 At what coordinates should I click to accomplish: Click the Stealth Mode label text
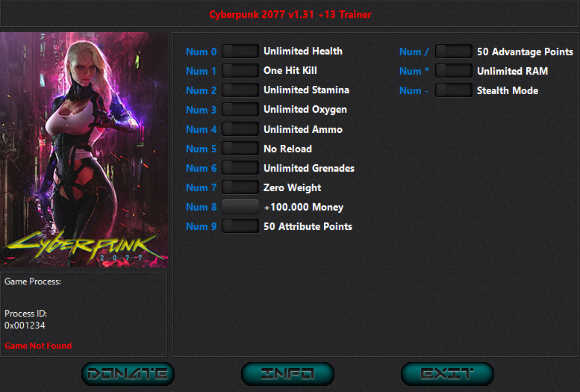508,90
